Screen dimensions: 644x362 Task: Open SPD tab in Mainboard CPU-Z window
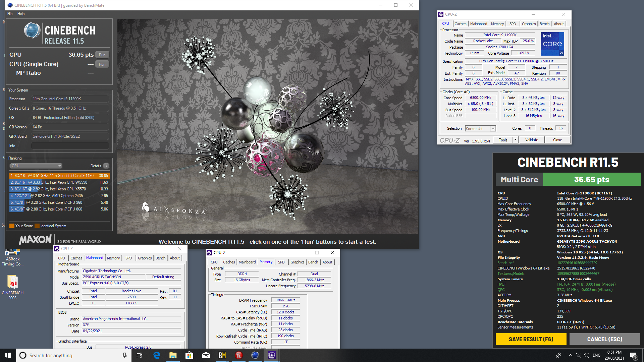(128, 258)
